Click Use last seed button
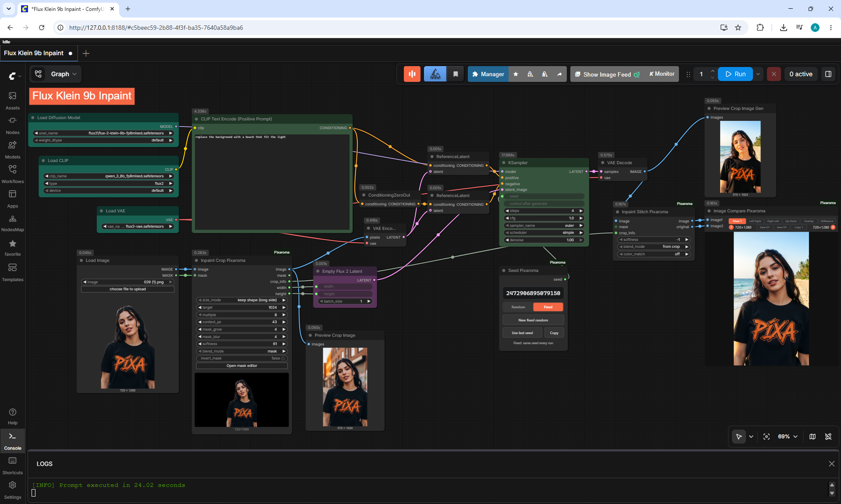 click(x=522, y=333)
